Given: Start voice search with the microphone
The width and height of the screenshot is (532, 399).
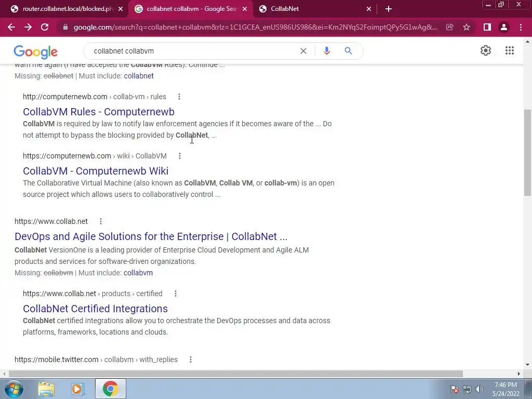Looking at the screenshot, I should (327, 51).
